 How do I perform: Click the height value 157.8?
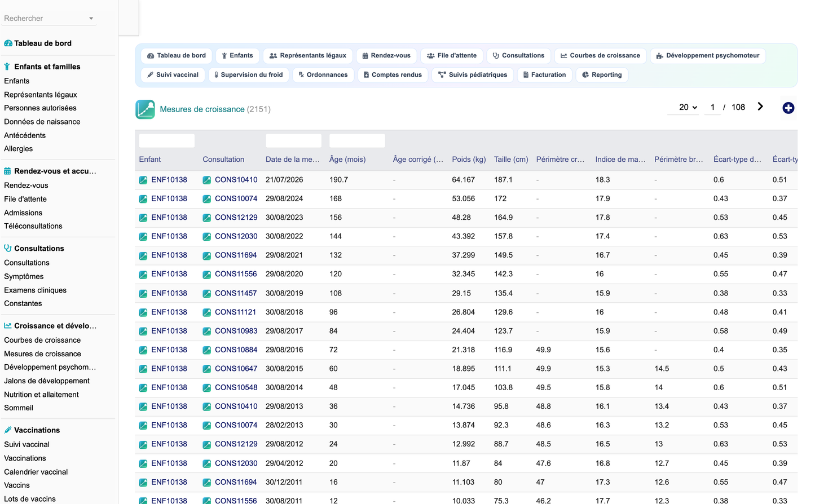504,236
